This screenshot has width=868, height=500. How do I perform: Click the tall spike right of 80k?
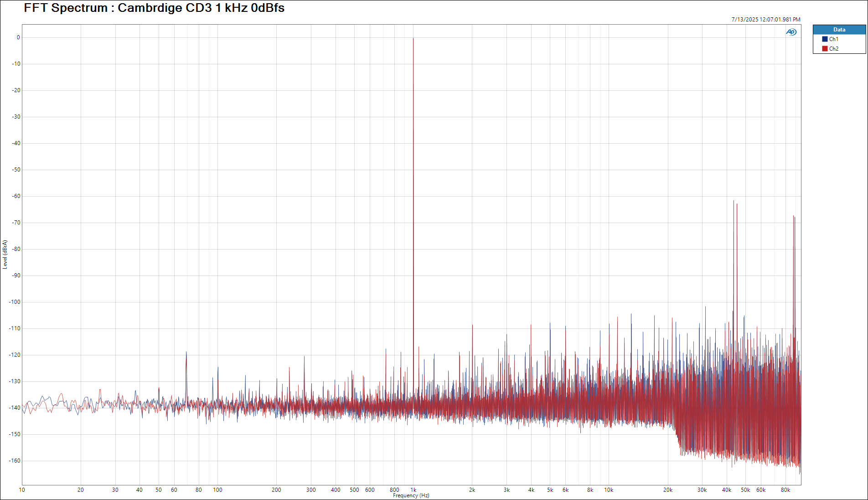794,217
